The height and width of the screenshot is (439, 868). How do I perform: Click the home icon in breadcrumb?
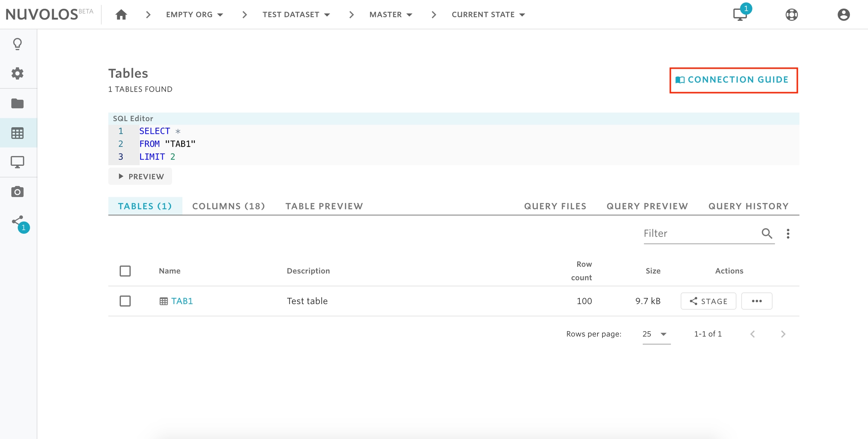(x=121, y=15)
